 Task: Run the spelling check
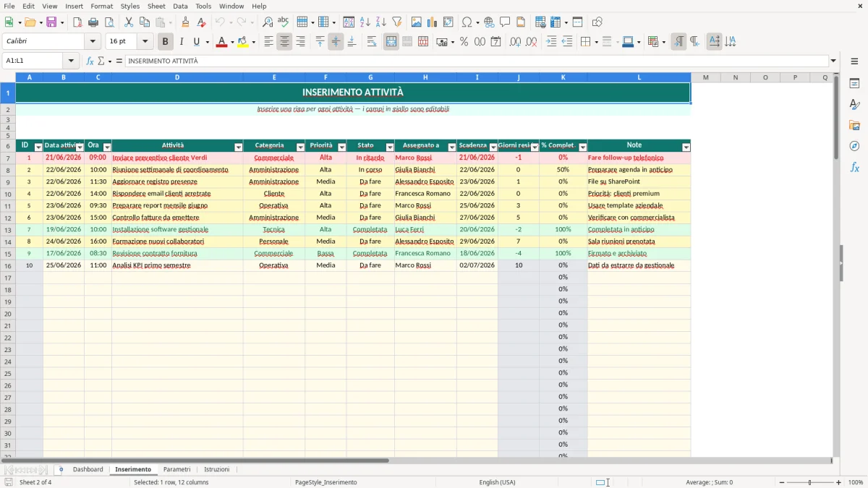(284, 22)
